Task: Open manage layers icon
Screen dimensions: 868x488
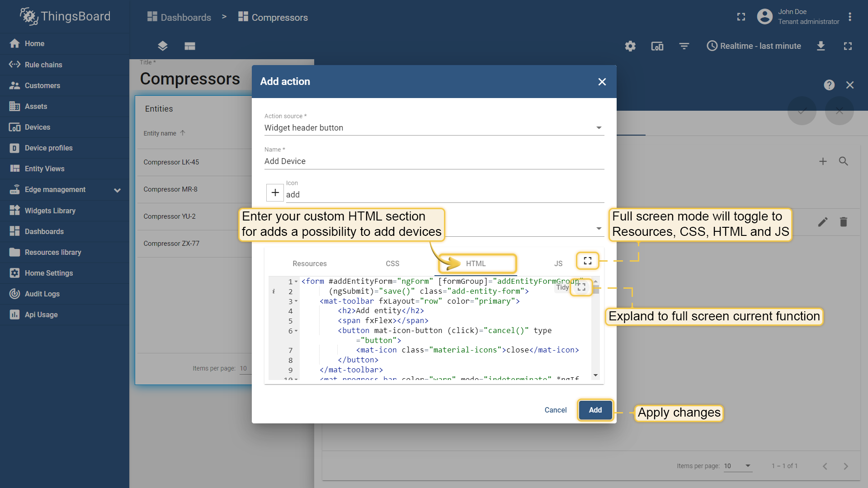Action: tap(163, 46)
